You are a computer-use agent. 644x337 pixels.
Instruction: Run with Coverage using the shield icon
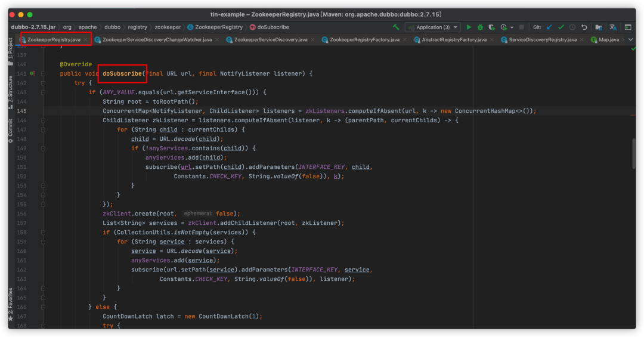coord(491,27)
